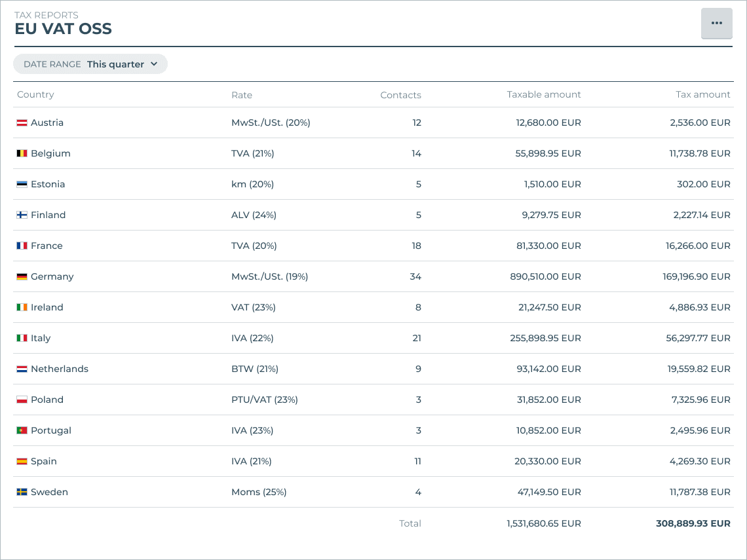The width and height of the screenshot is (747, 560).
Task: Select the Netherlands country name
Action: [60, 369]
